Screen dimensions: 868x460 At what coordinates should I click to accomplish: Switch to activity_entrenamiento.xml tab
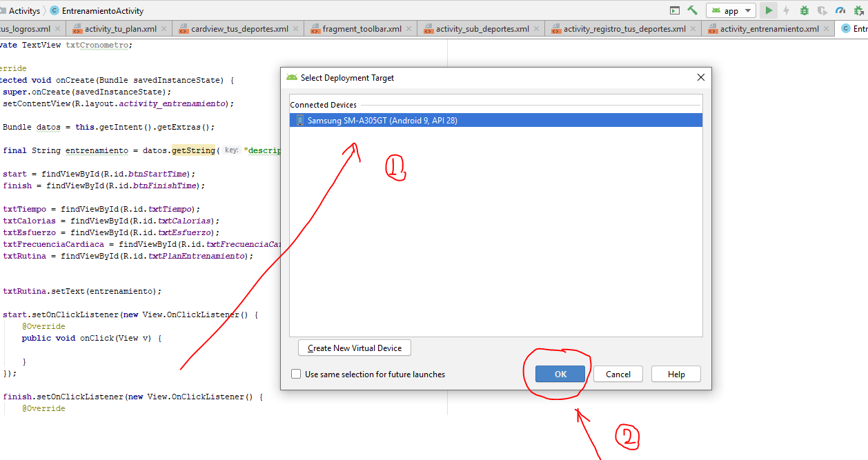tap(769, 29)
